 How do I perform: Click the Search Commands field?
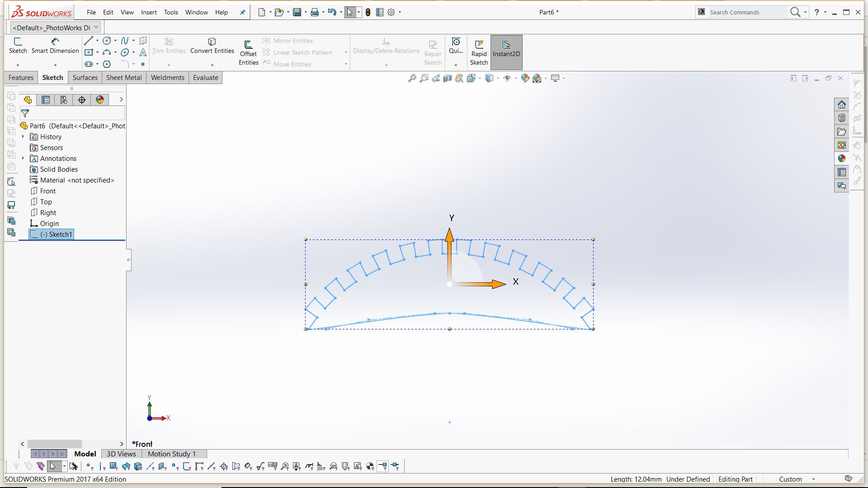[746, 12]
